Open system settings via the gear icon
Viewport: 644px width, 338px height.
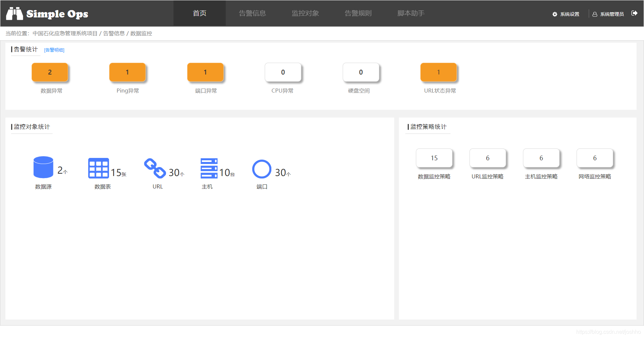coord(555,14)
